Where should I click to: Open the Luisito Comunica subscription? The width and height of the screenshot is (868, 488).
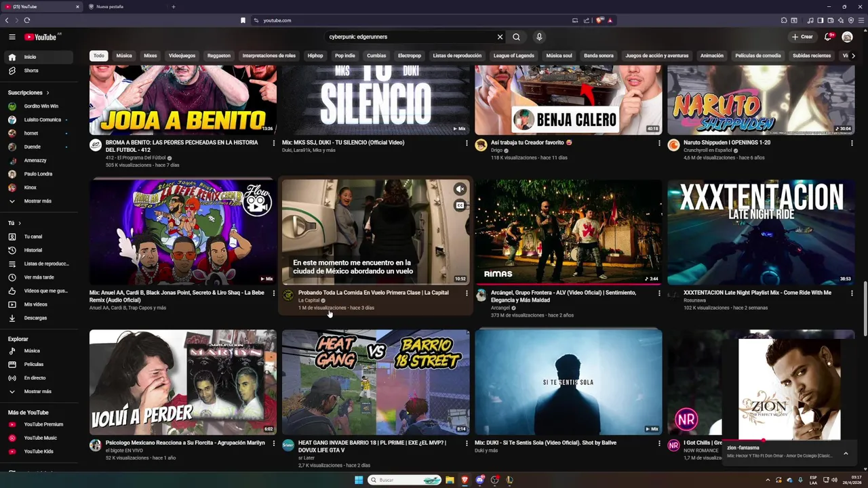38,120
